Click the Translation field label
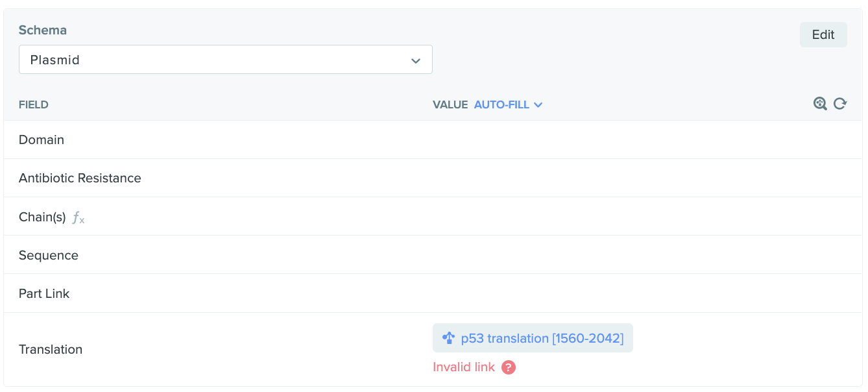 51,349
